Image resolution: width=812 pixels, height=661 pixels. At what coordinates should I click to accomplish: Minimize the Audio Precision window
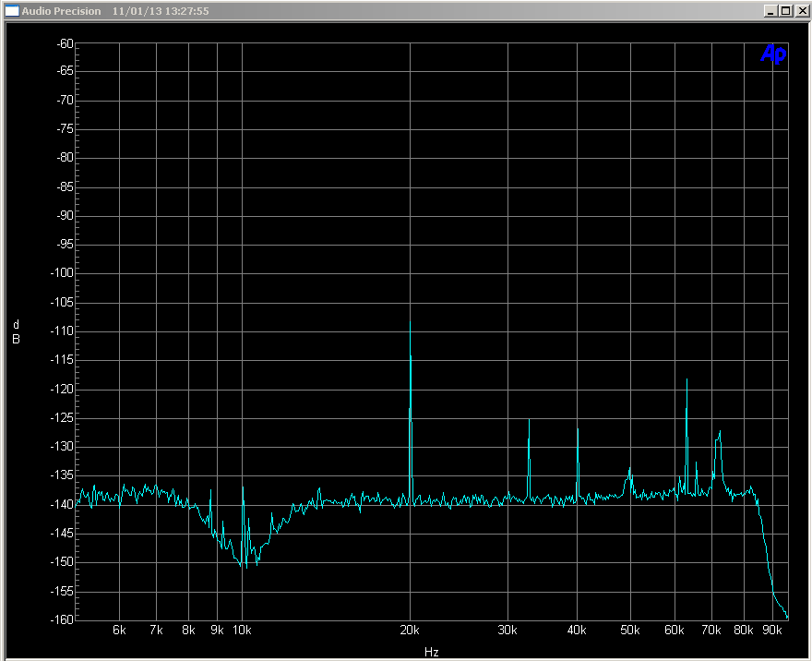tap(770, 11)
